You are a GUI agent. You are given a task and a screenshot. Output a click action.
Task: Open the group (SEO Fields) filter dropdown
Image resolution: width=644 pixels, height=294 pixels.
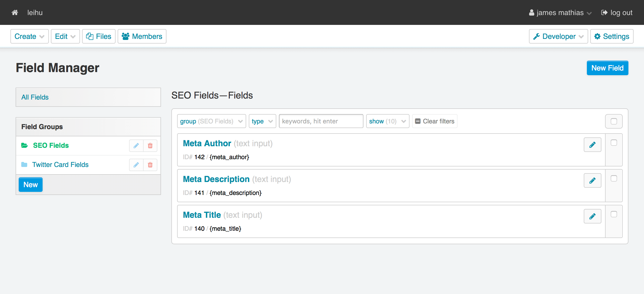point(211,121)
